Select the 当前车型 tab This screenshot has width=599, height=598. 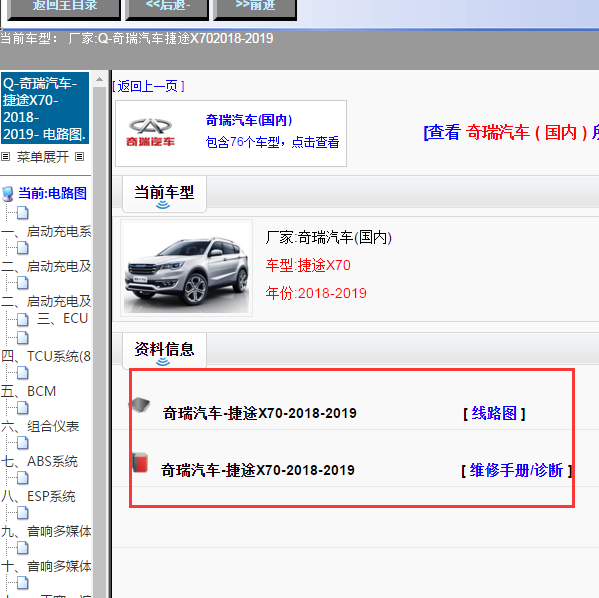164,193
